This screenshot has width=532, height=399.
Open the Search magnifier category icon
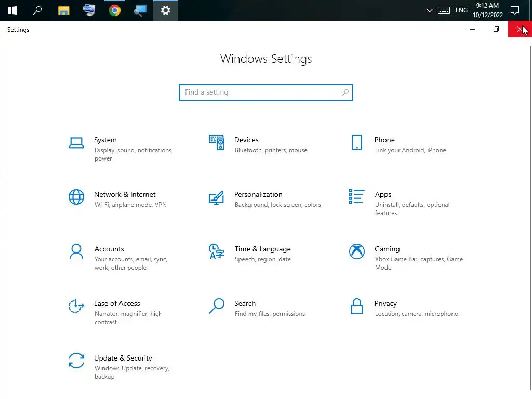point(217,306)
